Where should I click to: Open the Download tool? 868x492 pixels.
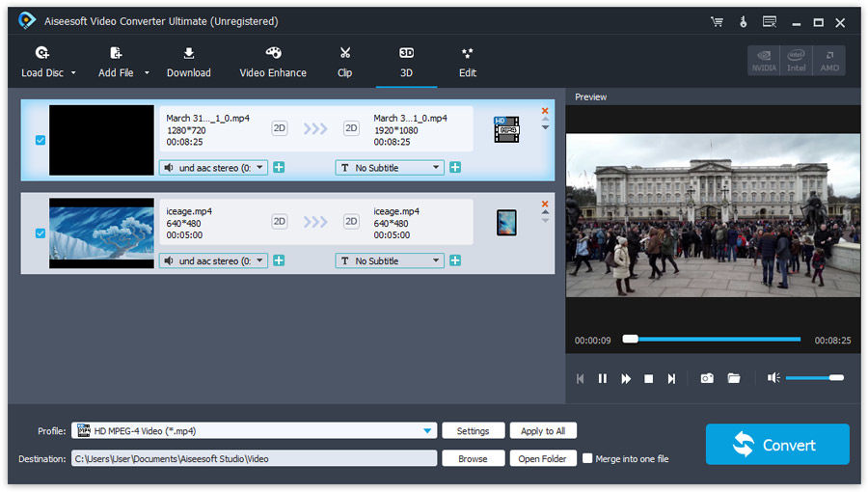[189, 62]
